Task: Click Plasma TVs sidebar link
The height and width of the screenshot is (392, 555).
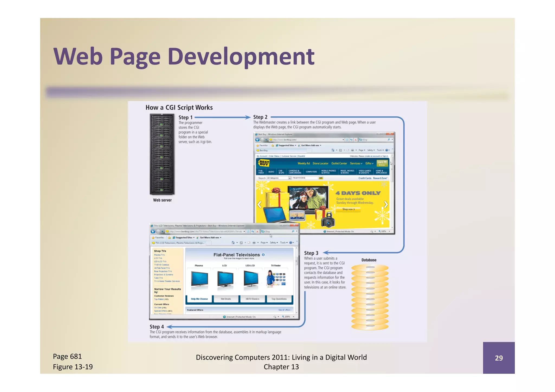Action: pos(159,255)
